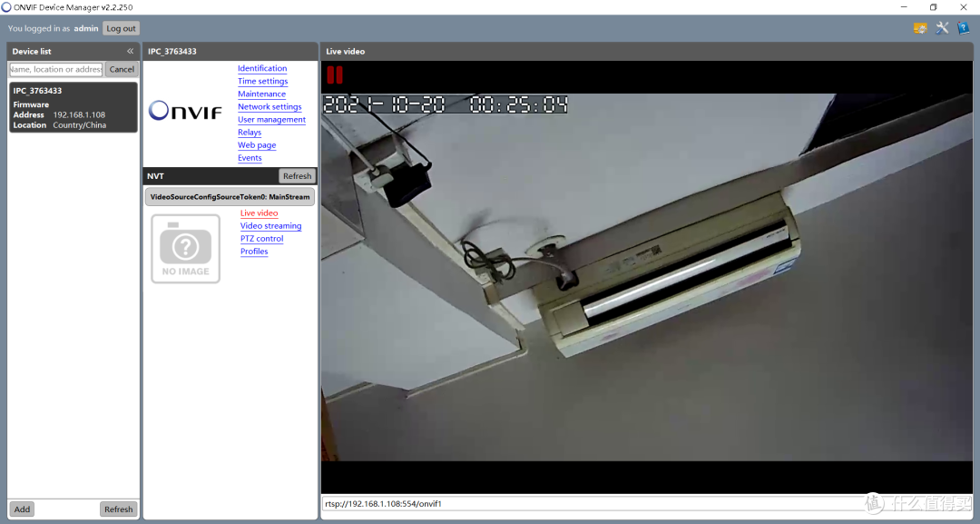The width and height of the screenshot is (980, 524).
Task: Click the wrench and screwdriver tools icon
Action: (942, 28)
